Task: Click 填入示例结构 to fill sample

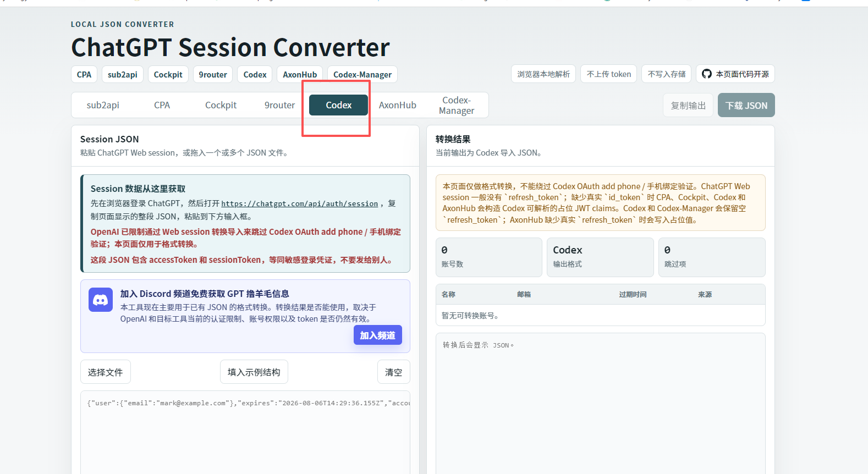Action: coord(254,372)
